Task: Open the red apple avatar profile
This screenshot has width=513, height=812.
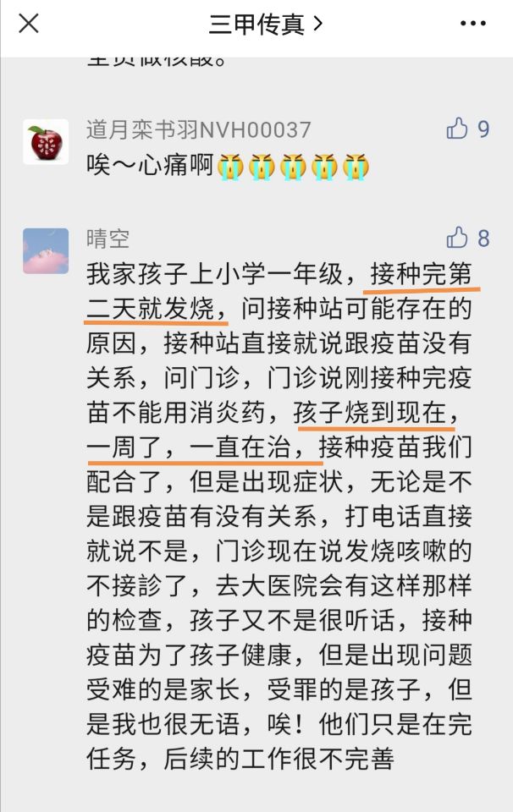Action: pos(46,142)
